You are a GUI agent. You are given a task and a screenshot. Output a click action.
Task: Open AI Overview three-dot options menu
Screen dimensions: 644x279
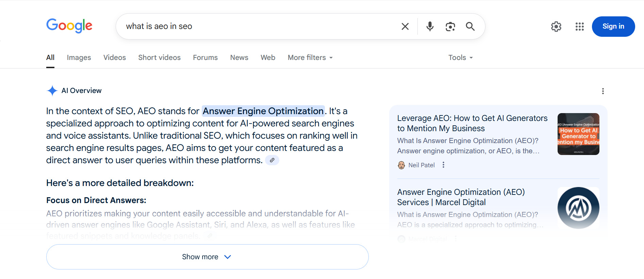click(x=603, y=91)
